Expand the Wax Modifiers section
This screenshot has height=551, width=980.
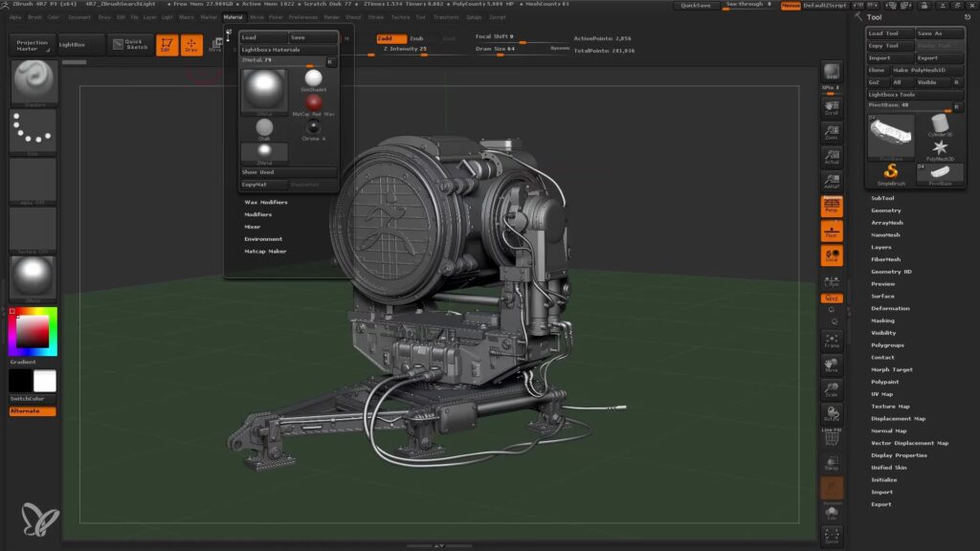click(x=266, y=202)
